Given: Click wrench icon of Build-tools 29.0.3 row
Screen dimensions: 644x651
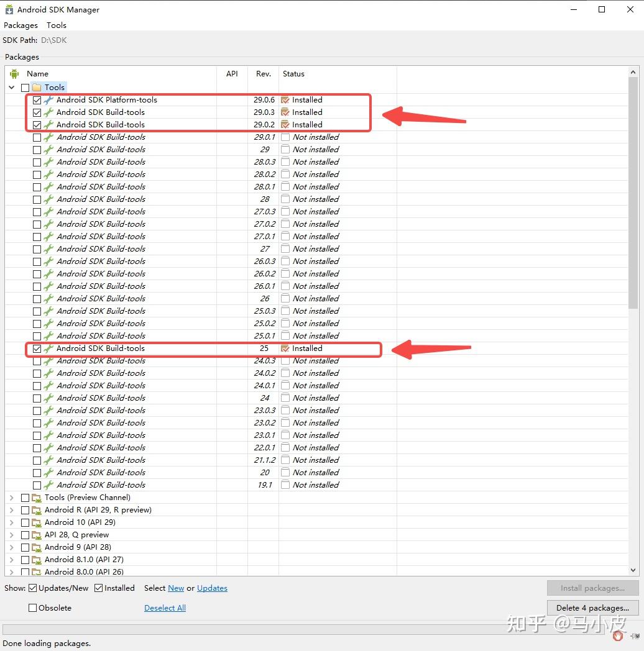Looking at the screenshot, I should tap(48, 112).
